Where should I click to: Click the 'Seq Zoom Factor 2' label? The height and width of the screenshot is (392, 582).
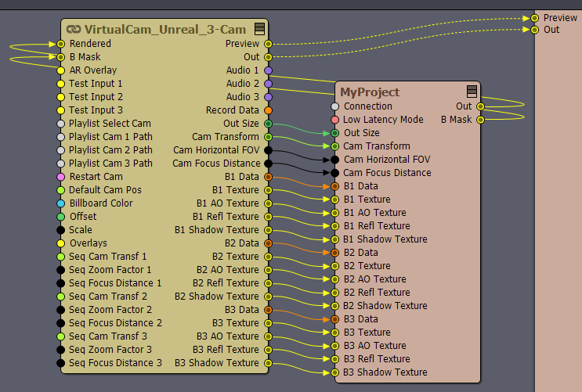pos(110,310)
